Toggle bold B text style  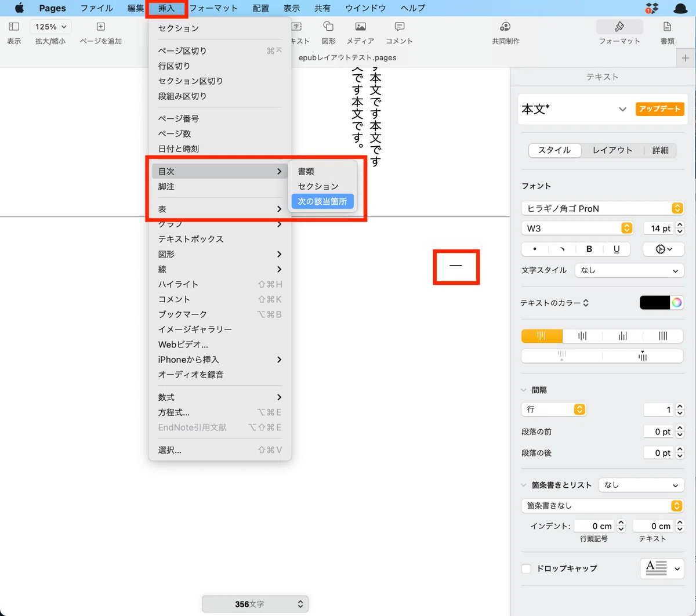[x=589, y=249]
